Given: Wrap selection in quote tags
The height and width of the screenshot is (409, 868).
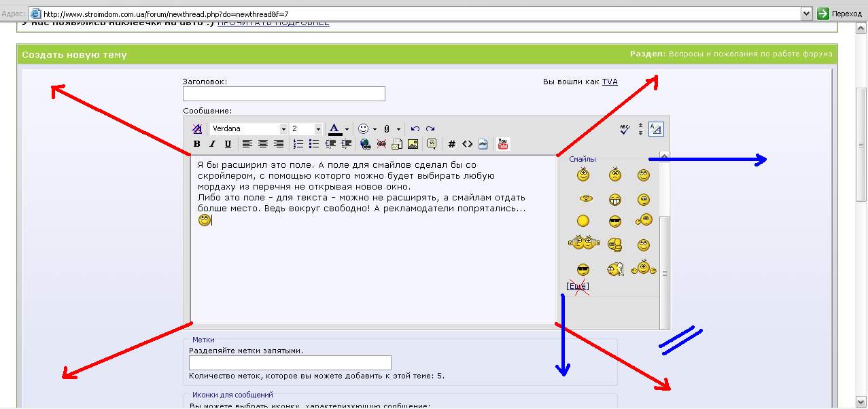Looking at the screenshot, I should (432, 144).
